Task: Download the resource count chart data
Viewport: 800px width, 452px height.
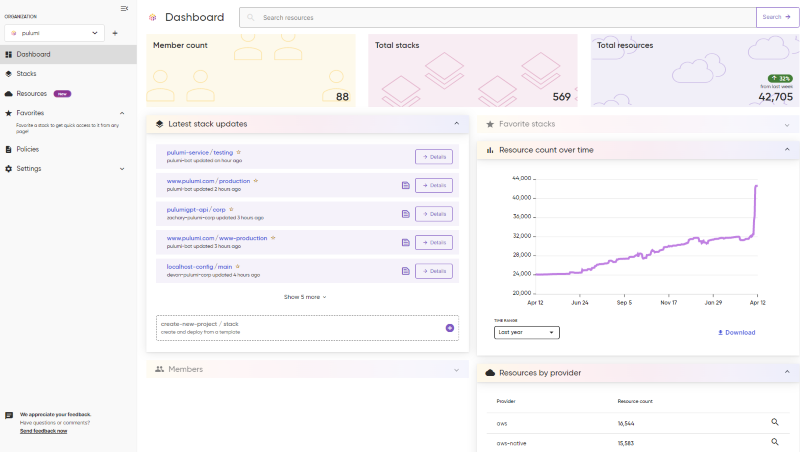Action: click(736, 333)
